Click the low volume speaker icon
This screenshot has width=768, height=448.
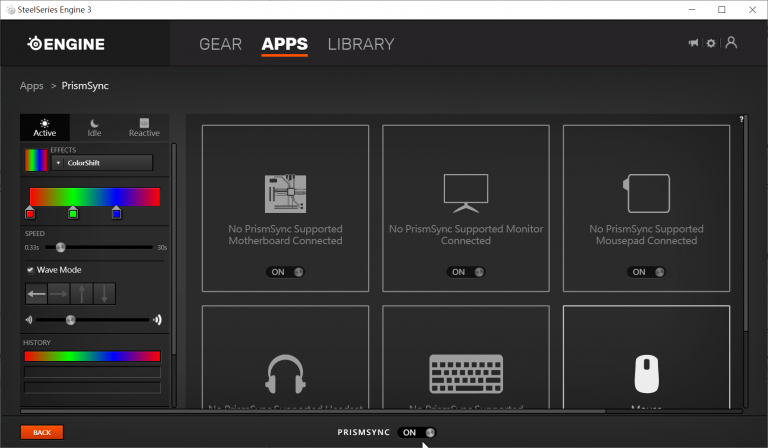[x=28, y=320]
